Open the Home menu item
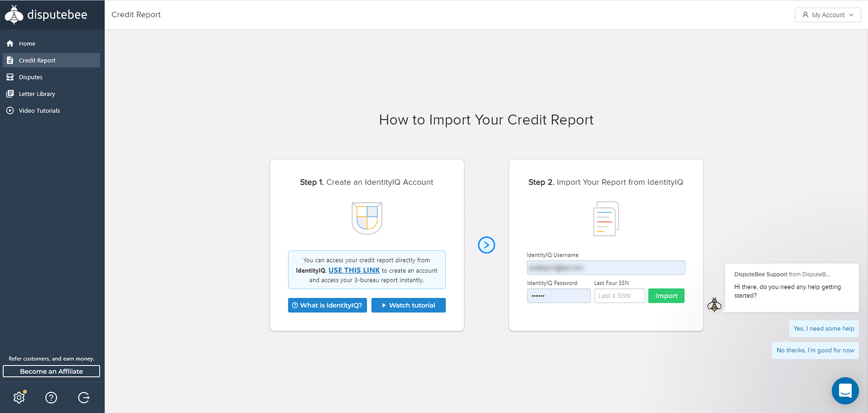The width and height of the screenshot is (868, 413). (x=52, y=44)
